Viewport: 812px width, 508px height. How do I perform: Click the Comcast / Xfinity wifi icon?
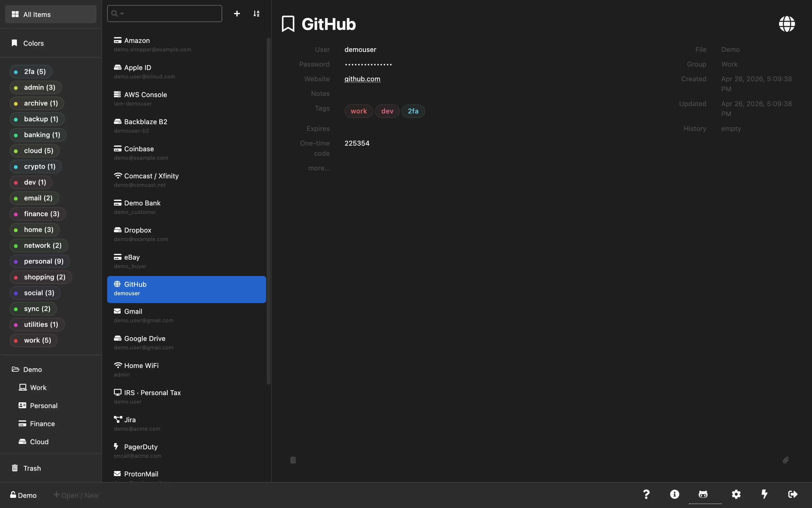[118, 176]
